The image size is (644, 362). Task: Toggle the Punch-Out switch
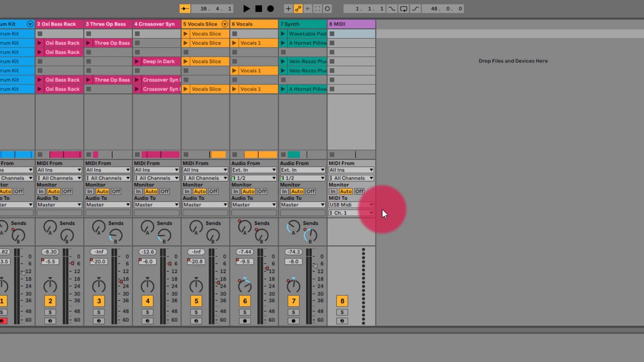point(416,9)
